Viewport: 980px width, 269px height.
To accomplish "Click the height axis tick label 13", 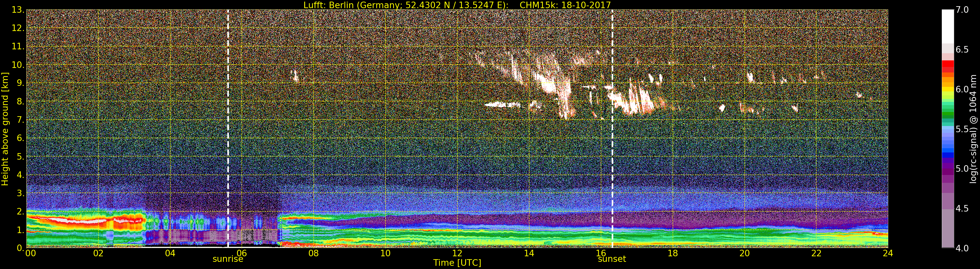I will 18,10.
